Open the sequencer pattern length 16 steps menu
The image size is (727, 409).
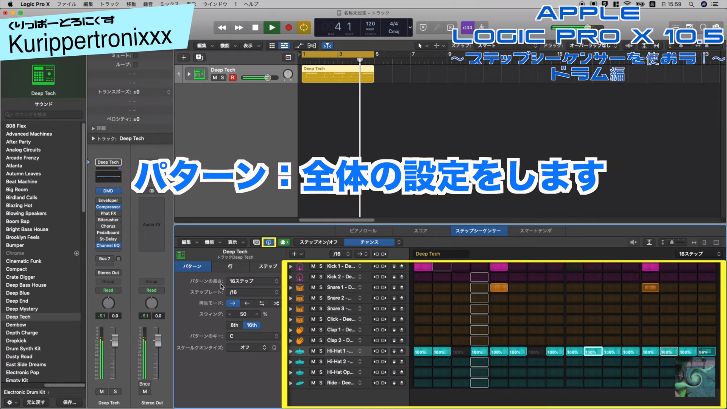point(699,254)
